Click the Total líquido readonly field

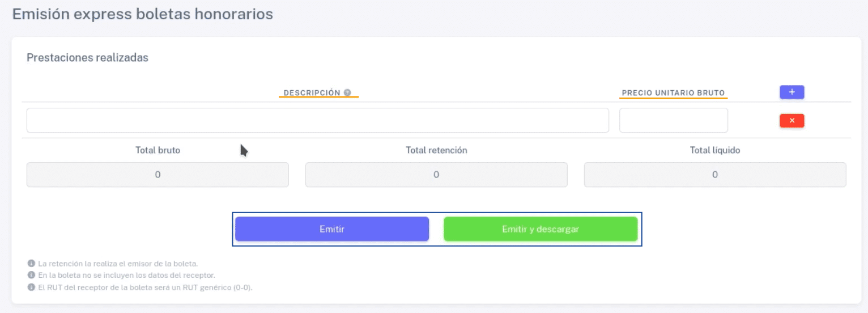tap(715, 175)
